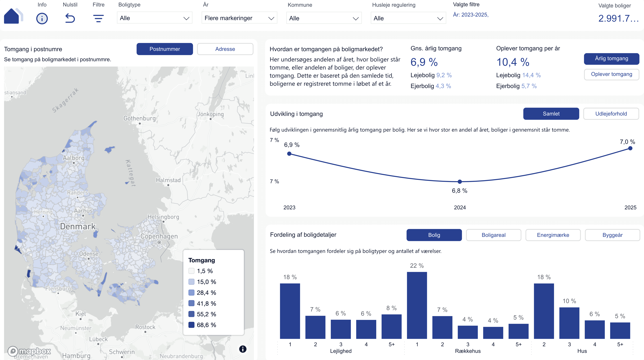Click the Postnummer button
This screenshot has height=360, width=644.
click(165, 49)
